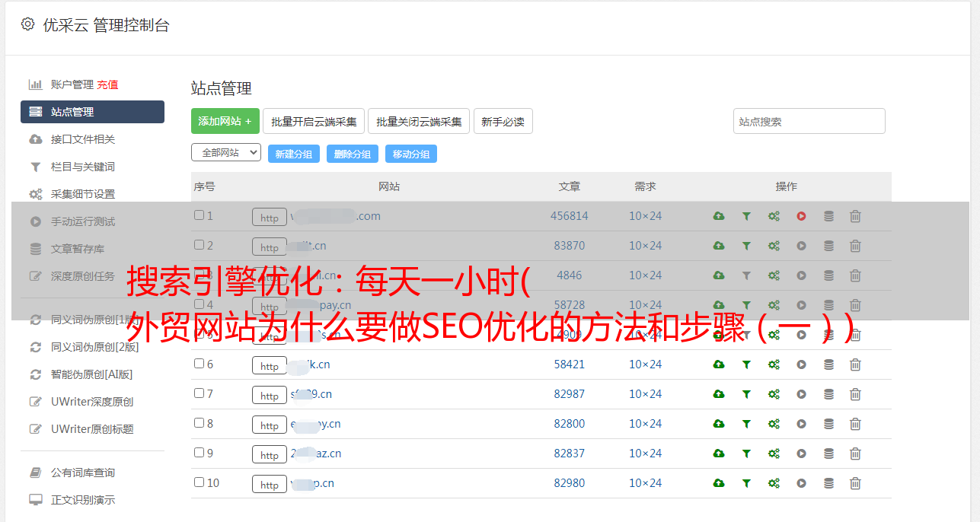Open collection settings gears in row 6
The width and height of the screenshot is (980, 522).
click(774, 365)
